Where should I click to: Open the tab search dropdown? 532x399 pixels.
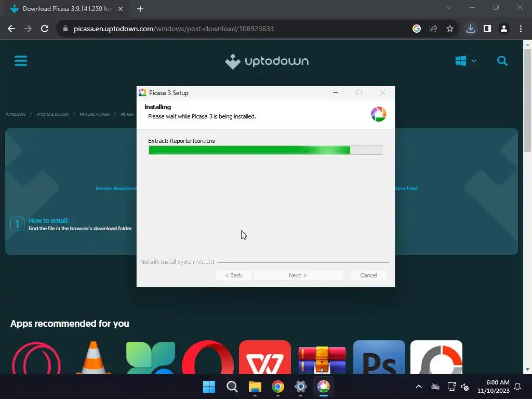(x=448, y=7)
